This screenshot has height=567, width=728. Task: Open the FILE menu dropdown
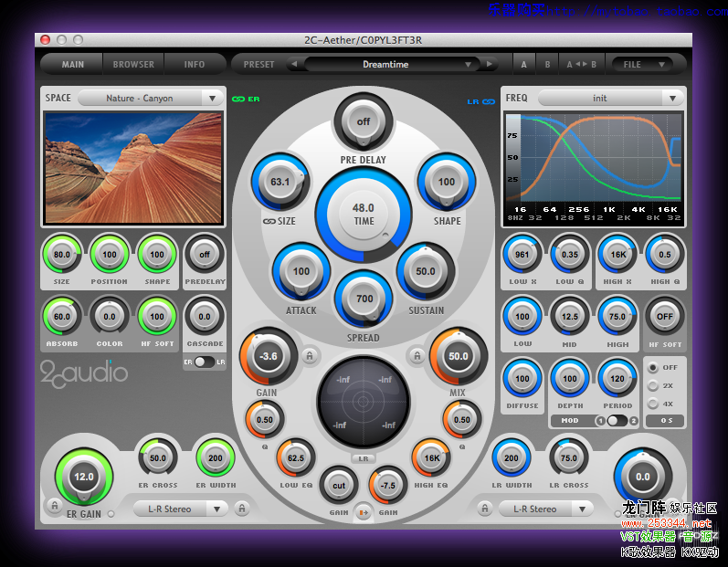tap(642, 64)
